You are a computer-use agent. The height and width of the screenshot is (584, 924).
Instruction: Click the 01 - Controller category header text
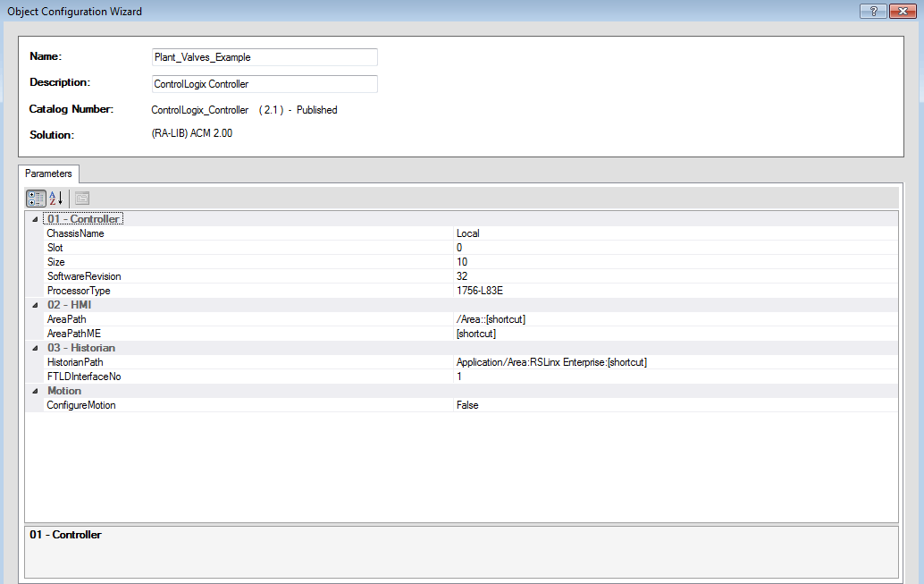(x=83, y=219)
